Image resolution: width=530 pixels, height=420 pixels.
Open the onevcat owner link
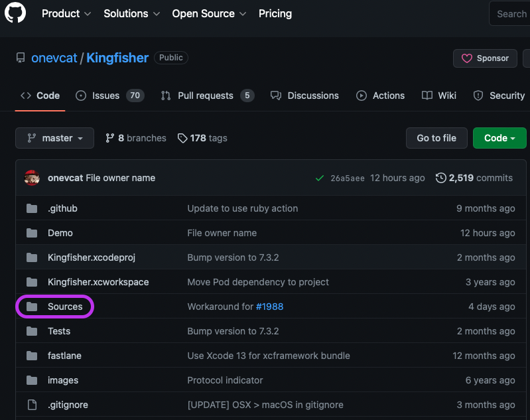(x=54, y=58)
